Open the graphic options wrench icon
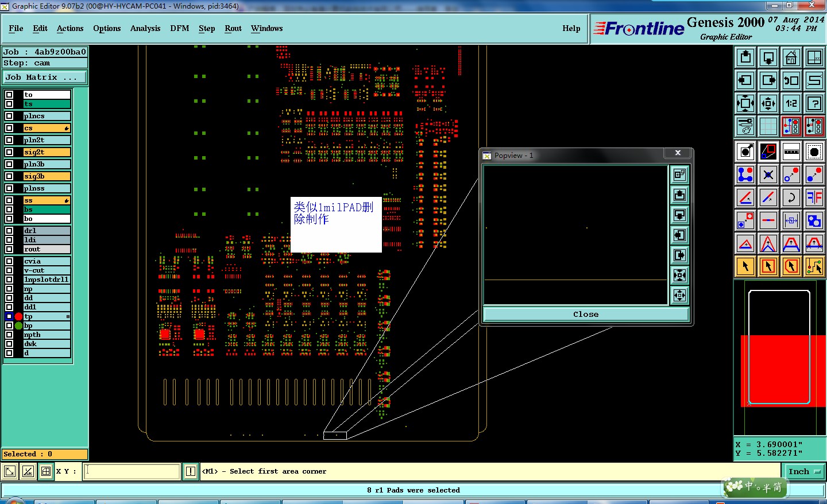 pos(745,126)
